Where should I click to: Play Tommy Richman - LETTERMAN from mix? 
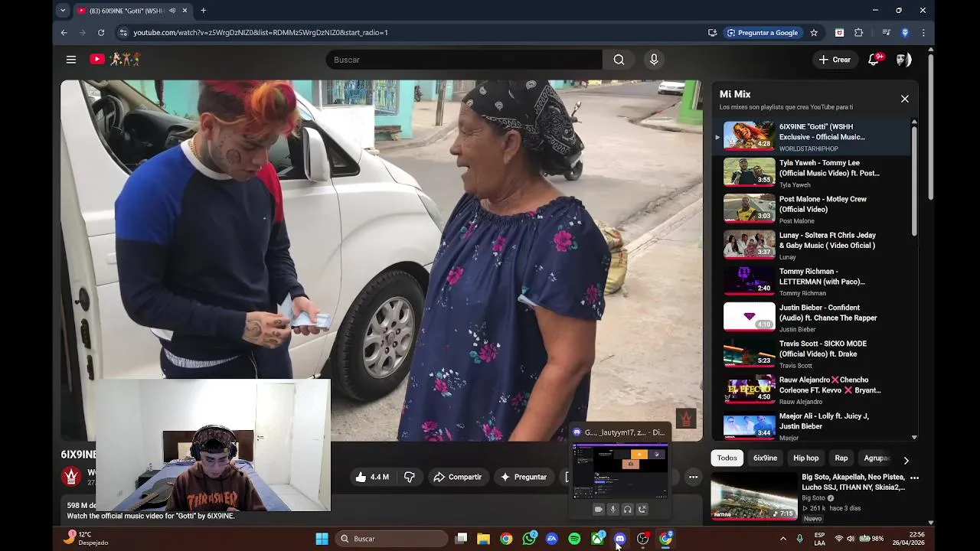[812, 281]
